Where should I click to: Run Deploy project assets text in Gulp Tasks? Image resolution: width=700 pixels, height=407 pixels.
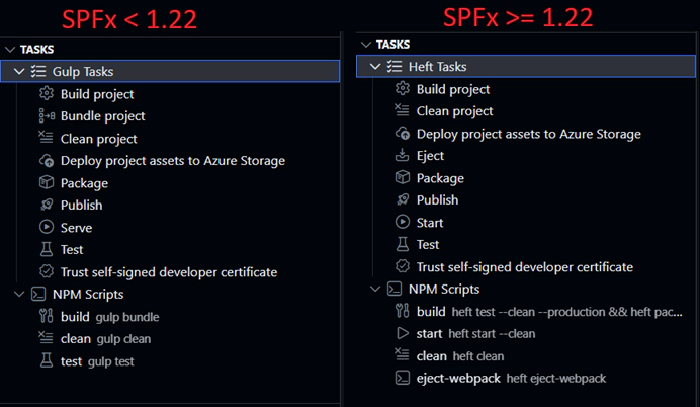pos(173,161)
